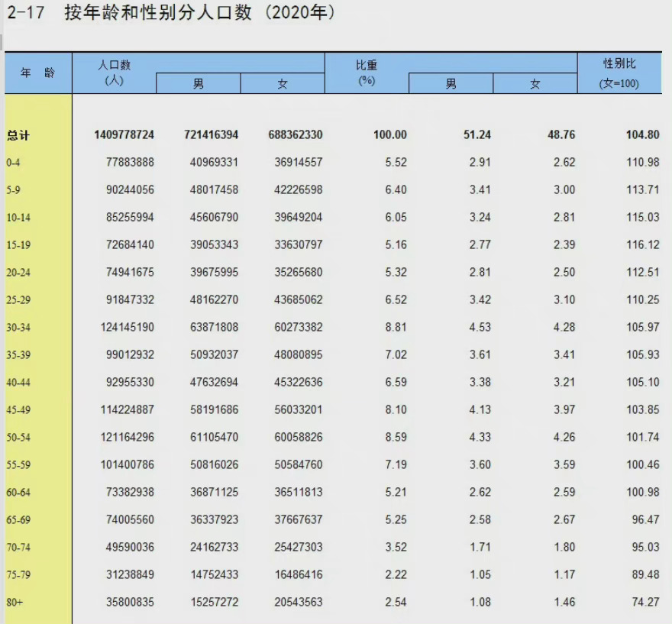The width and height of the screenshot is (672, 624).
Task: Select male count cell 48017458
Action: coord(214,190)
